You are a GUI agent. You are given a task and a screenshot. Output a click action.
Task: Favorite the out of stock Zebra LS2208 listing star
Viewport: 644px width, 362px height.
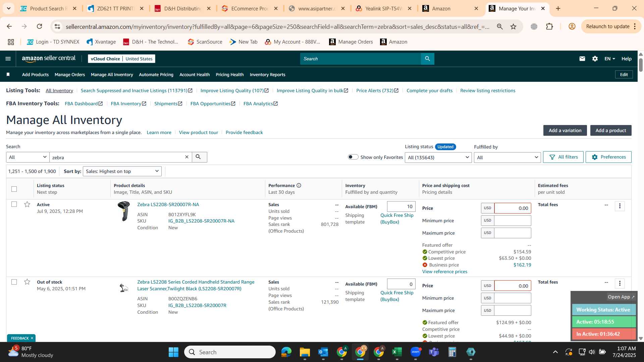click(x=27, y=282)
